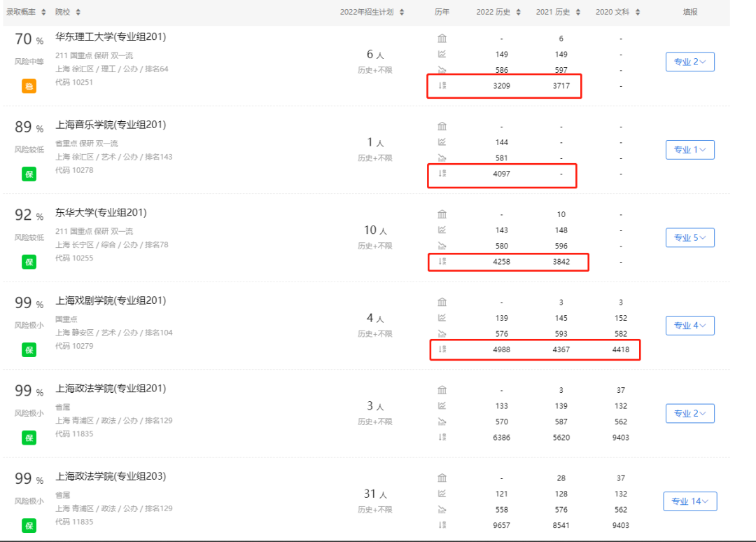Click line chart icon in 上海政法学院 专业组201 row
756x542 pixels.
tap(442, 405)
